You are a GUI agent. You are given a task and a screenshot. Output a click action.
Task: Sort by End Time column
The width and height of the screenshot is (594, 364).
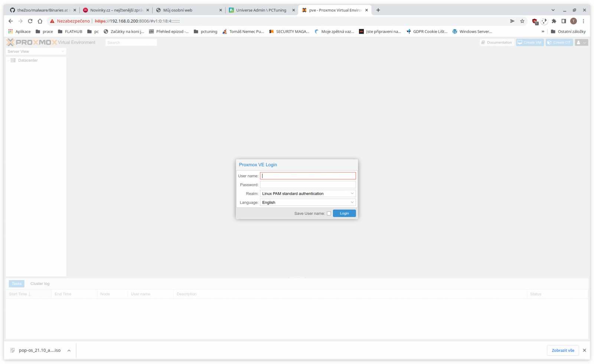coord(74,294)
